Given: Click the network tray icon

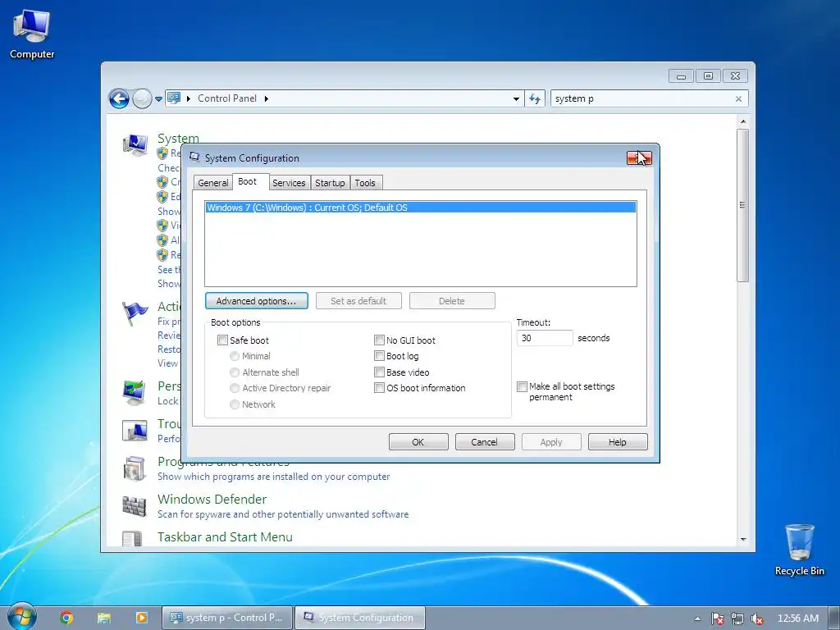Looking at the screenshot, I should tap(737, 619).
